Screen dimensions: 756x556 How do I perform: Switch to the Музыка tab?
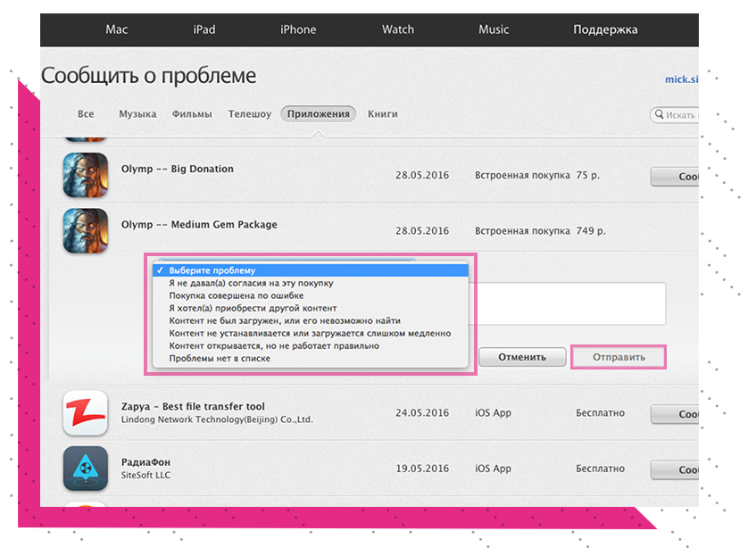tap(137, 114)
